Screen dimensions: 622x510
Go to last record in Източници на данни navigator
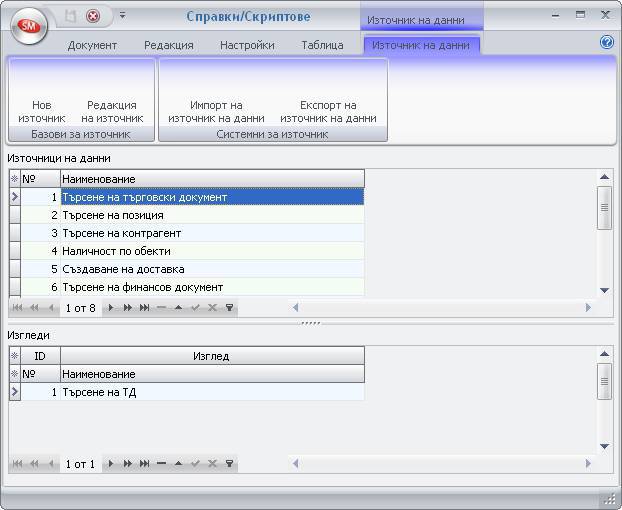click(144, 307)
